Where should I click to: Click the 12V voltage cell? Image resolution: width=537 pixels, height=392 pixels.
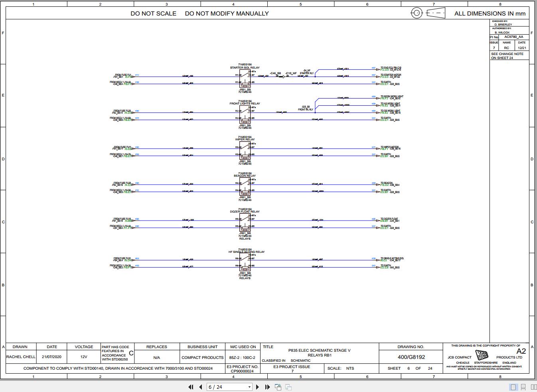[x=84, y=357]
